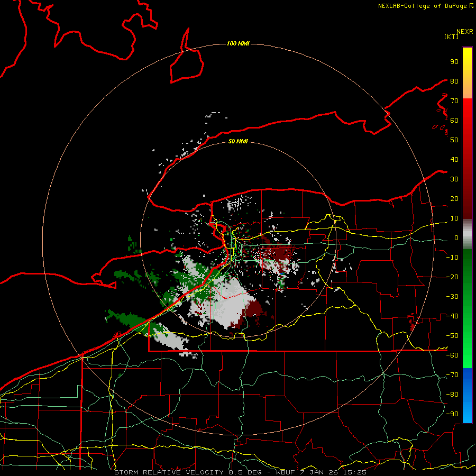This screenshot has height=476, width=476.
Task: Click the '-50' scale label on the color bar
Action: click(x=452, y=336)
